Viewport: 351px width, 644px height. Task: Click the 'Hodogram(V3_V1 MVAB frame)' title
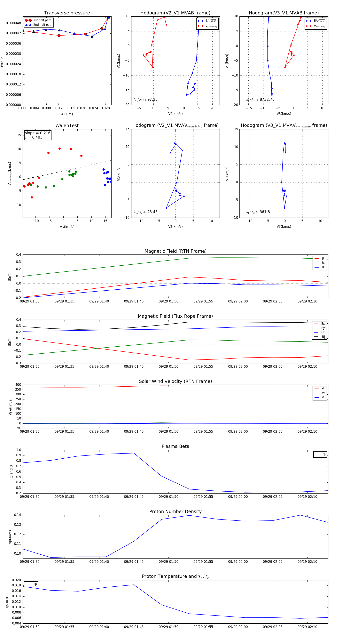[x=284, y=13]
